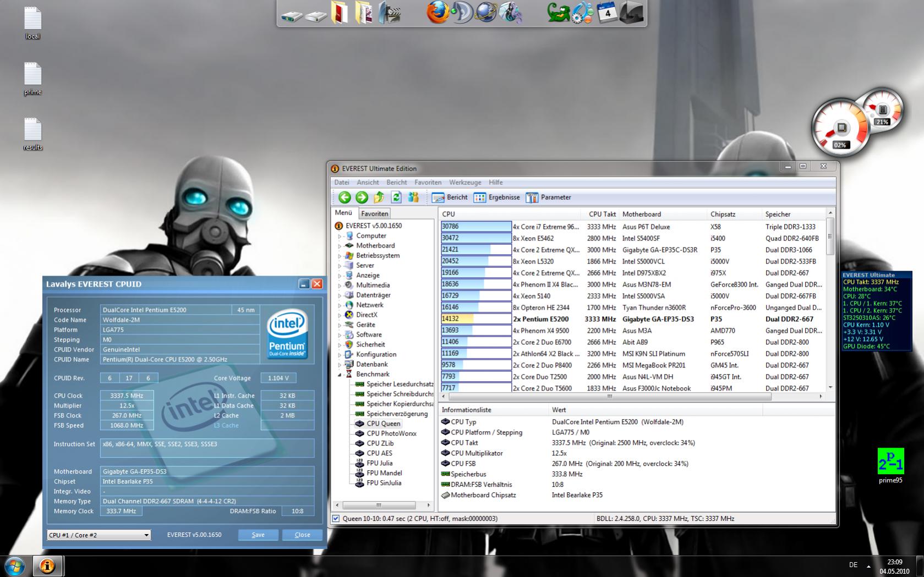Open the Ansicht menu
Viewport: 924px width, 577px height.
[368, 182]
